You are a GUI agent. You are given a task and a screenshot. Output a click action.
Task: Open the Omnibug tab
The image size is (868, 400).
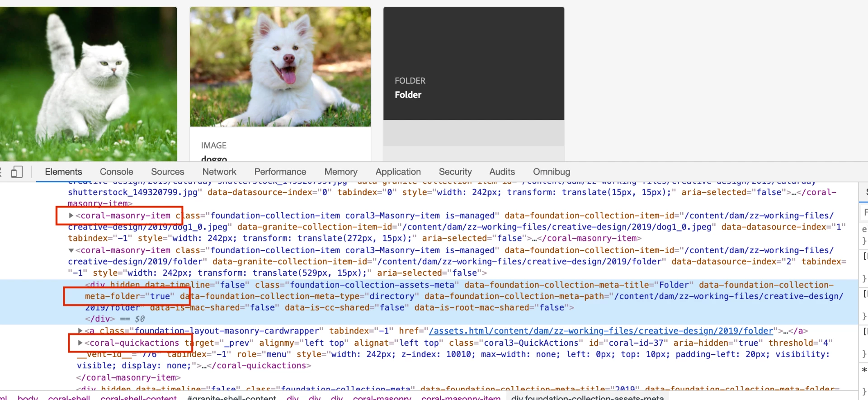(x=552, y=172)
